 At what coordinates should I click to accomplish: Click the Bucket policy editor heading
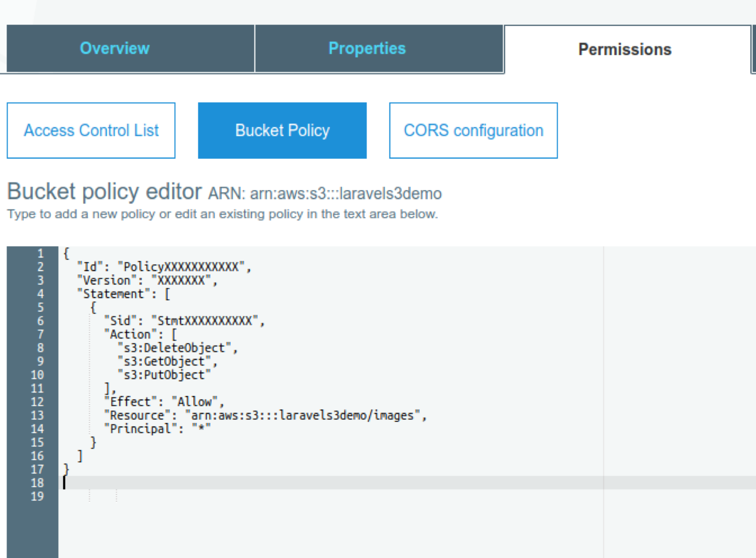tap(105, 192)
